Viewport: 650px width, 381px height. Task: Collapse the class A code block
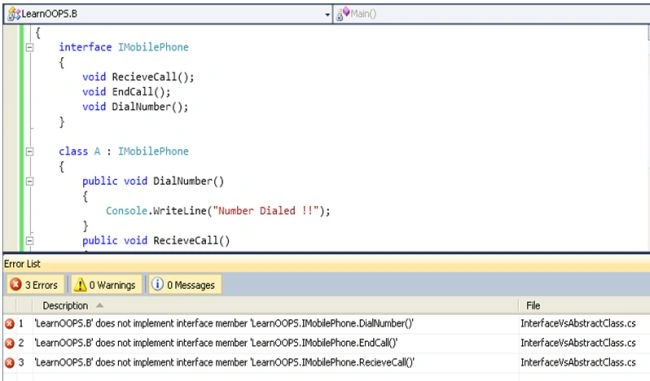[x=29, y=152]
